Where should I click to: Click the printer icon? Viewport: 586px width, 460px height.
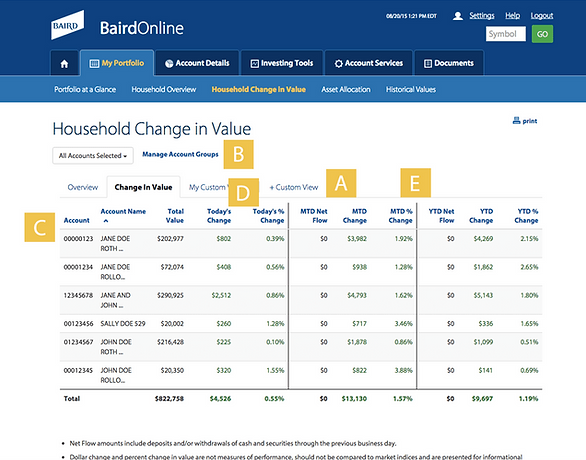point(516,120)
